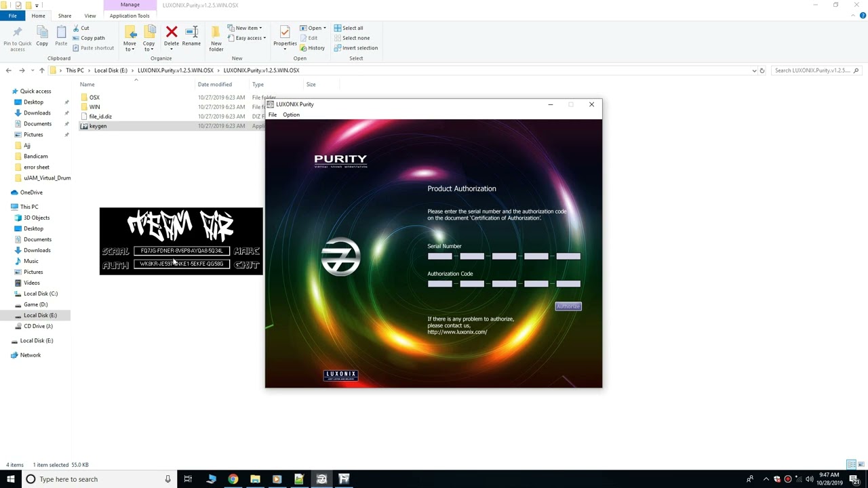This screenshot has width=868, height=488.
Task: Click MAKE button in keygen
Action: click(x=247, y=251)
